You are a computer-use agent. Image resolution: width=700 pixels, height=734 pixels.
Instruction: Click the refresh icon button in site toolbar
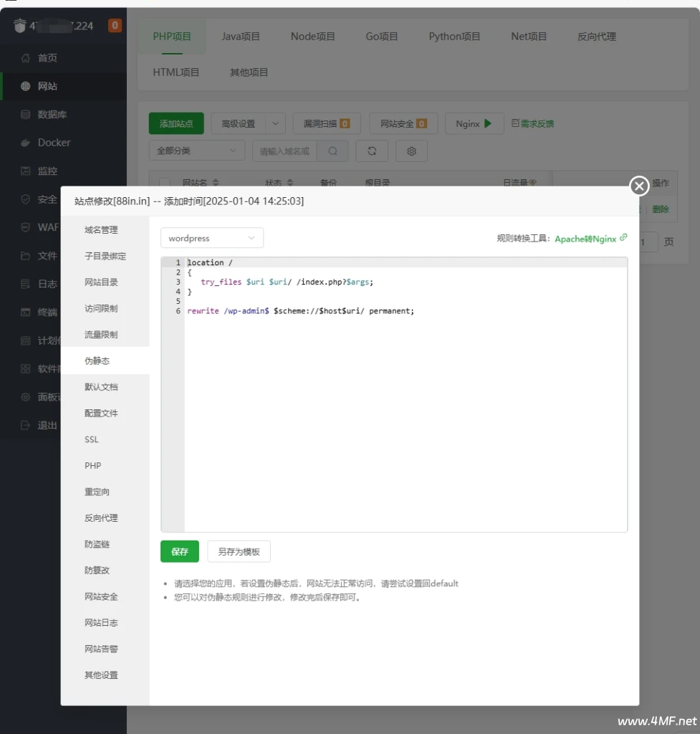coord(371,151)
